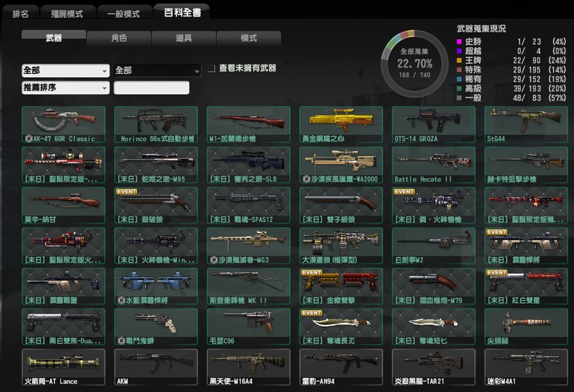The height and width of the screenshot is (392, 574).
Task: Click the 一般 rarity legend row
Action: tap(512, 98)
